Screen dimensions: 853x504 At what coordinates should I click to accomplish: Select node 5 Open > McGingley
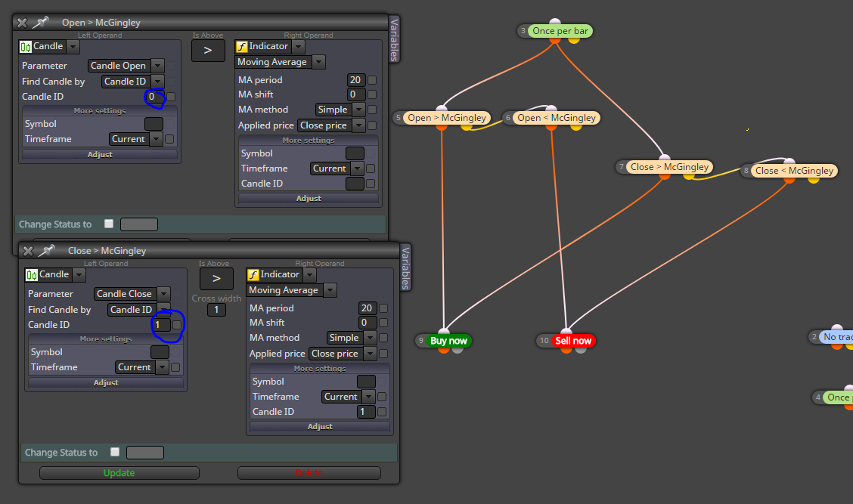447,118
